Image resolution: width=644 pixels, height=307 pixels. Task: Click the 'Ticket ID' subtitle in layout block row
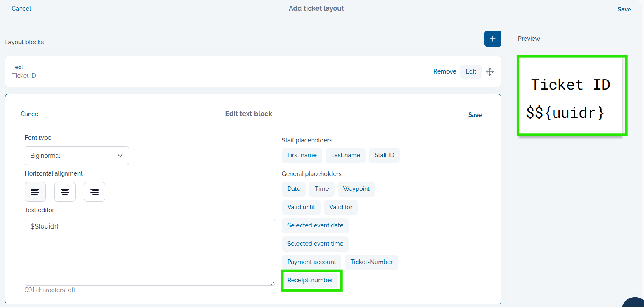[x=24, y=76]
